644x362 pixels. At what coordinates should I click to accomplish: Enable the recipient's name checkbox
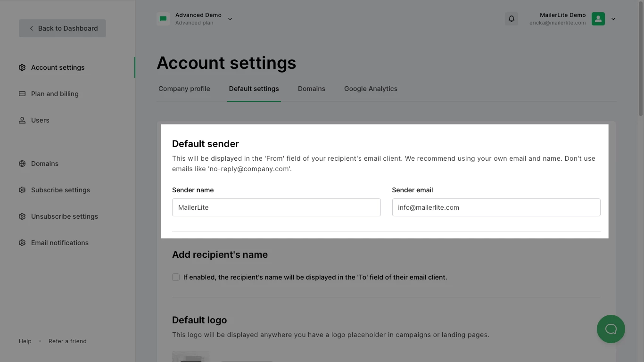point(176,277)
